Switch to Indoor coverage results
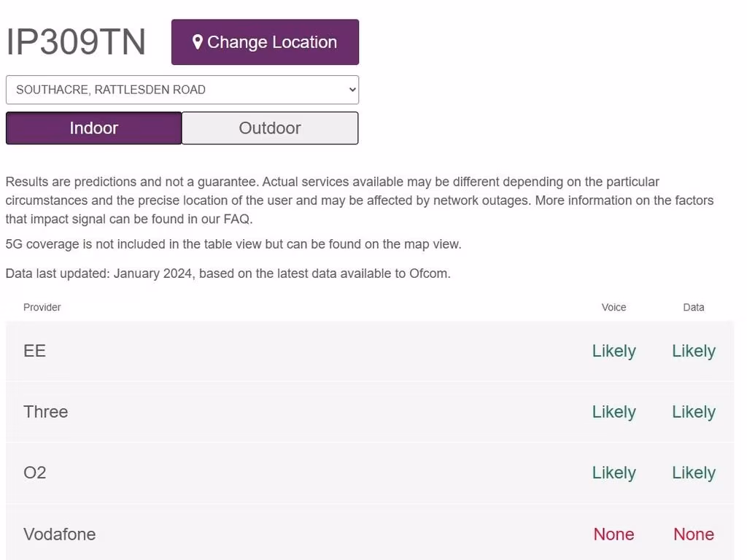747x560 pixels. (x=93, y=128)
